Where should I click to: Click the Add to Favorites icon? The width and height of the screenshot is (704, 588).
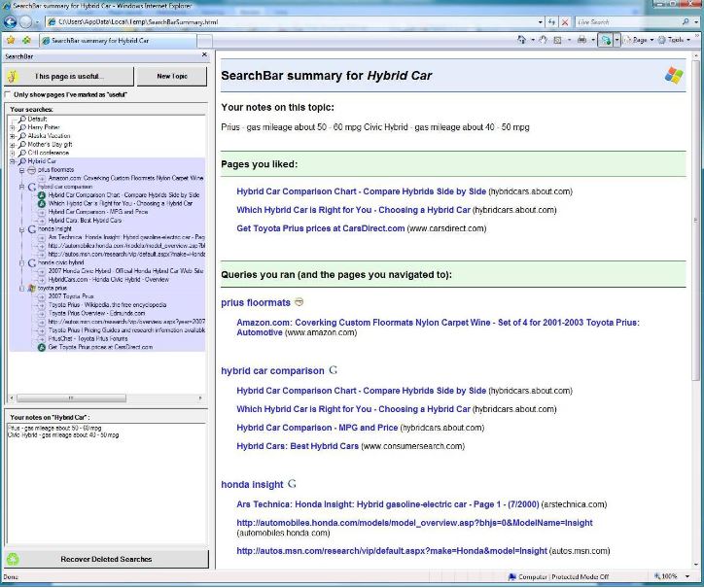coord(26,40)
